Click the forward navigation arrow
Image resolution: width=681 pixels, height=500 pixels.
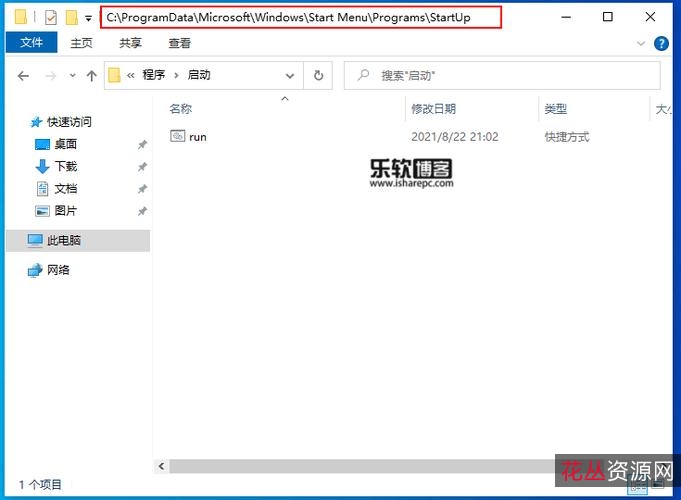pos(51,76)
